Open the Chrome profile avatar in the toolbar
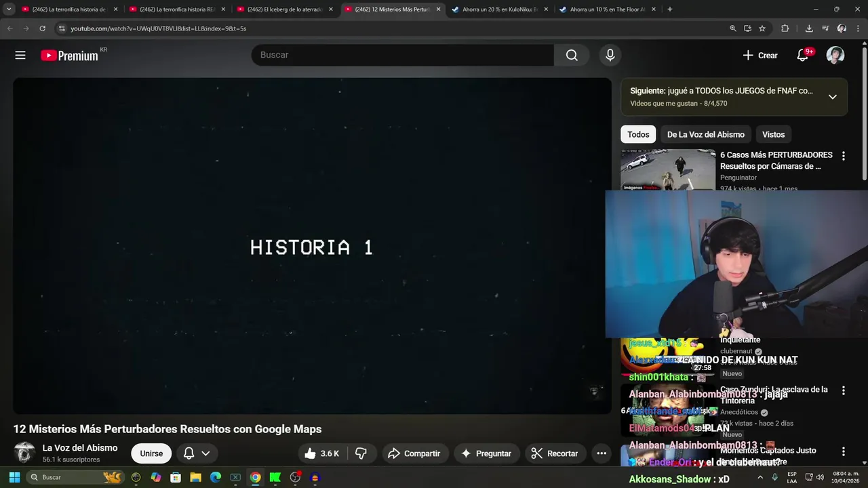The width and height of the screenshot is (868, 488). pos(842,28)
